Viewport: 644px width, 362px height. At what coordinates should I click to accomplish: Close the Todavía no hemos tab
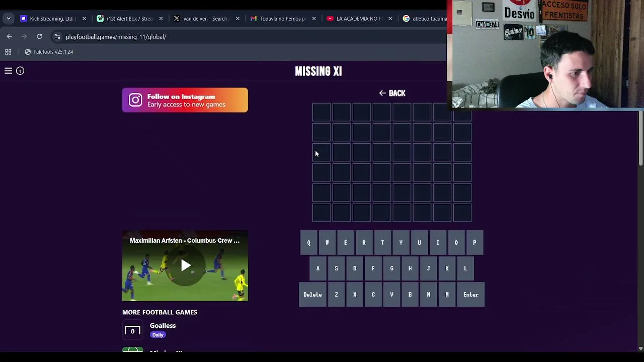pyautogui.click(x=314, y=19)
